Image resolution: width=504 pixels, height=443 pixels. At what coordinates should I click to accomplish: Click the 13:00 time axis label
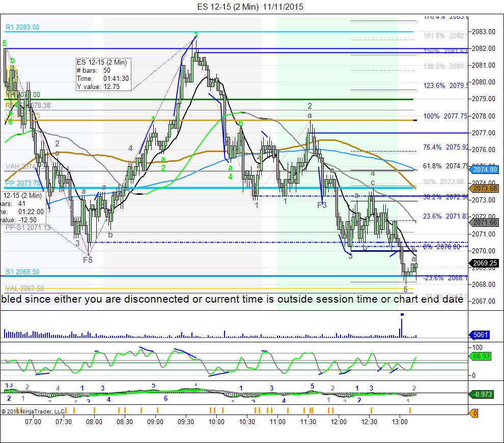click(400, 422)
